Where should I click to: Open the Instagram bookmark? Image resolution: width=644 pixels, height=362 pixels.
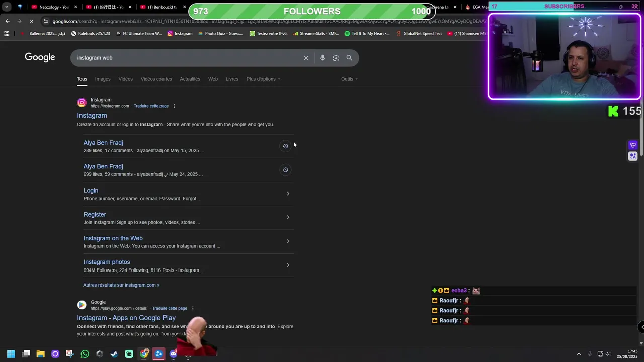pyautogui.click(x=180, y=34)
